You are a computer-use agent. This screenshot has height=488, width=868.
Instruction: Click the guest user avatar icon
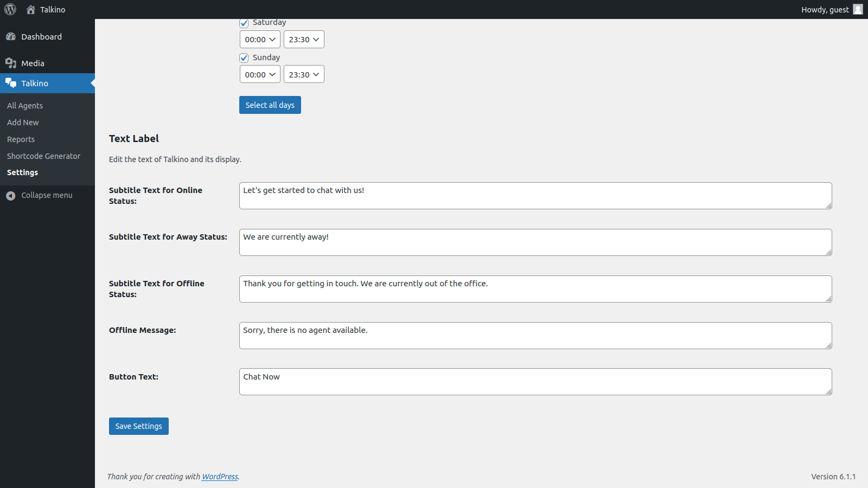click(858, 9)
